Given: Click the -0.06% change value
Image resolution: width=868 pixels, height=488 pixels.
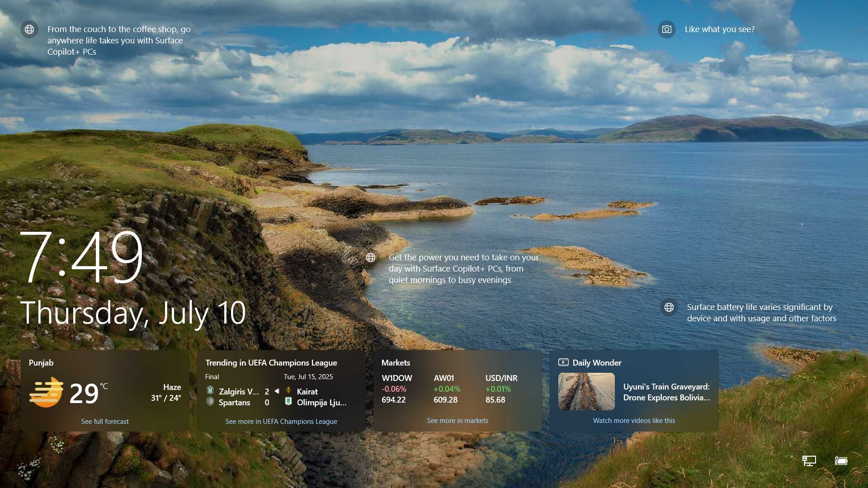Looking at the screenshot, I should [x=394, y=389].
